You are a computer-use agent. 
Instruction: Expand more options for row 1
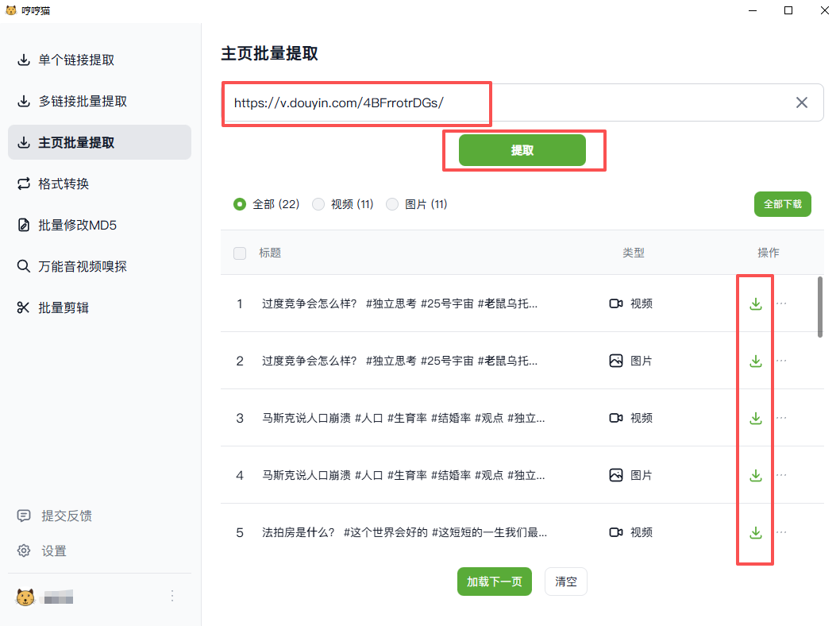click(781, 303)
